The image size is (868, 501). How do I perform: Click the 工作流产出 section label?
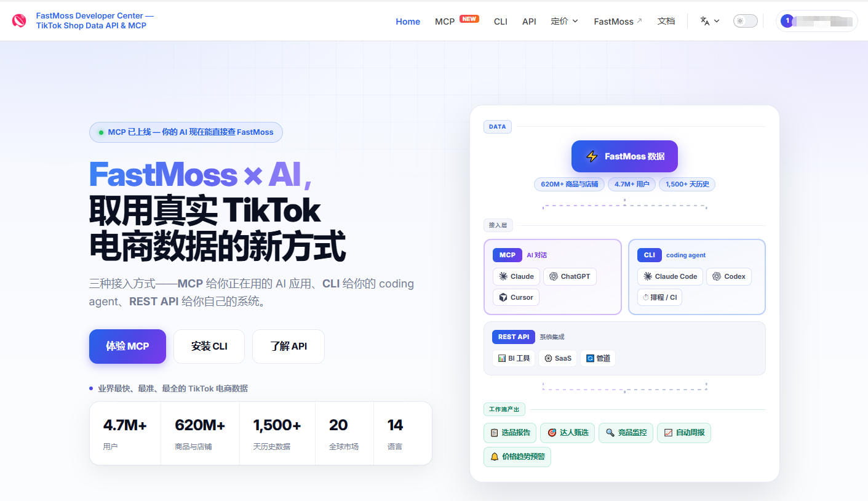click(x=504, y=409)
